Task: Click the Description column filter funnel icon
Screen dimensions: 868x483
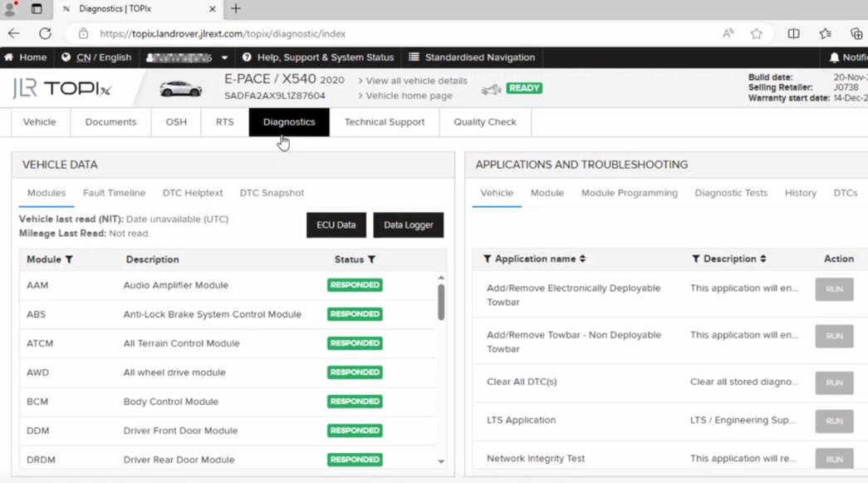Action: coord(696,259)
